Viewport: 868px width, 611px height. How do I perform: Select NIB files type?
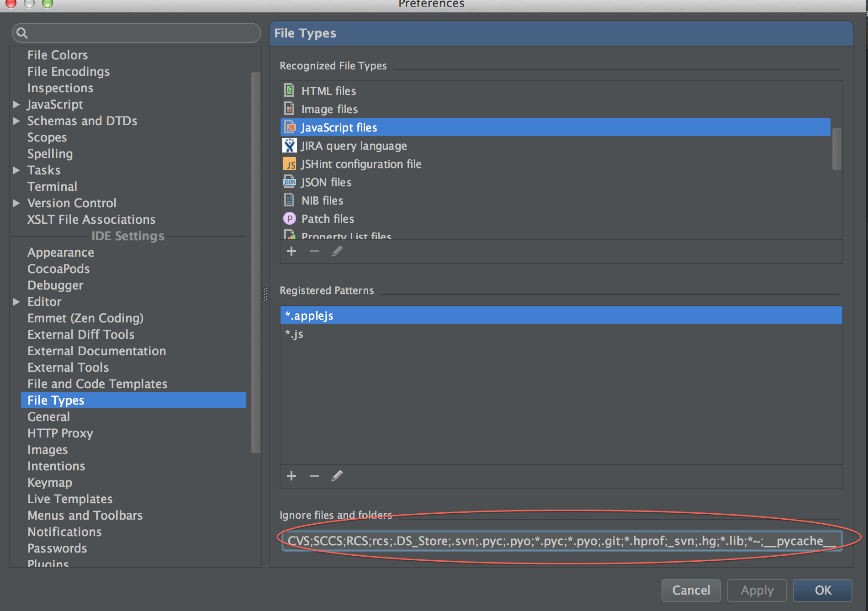pos(555,200)
